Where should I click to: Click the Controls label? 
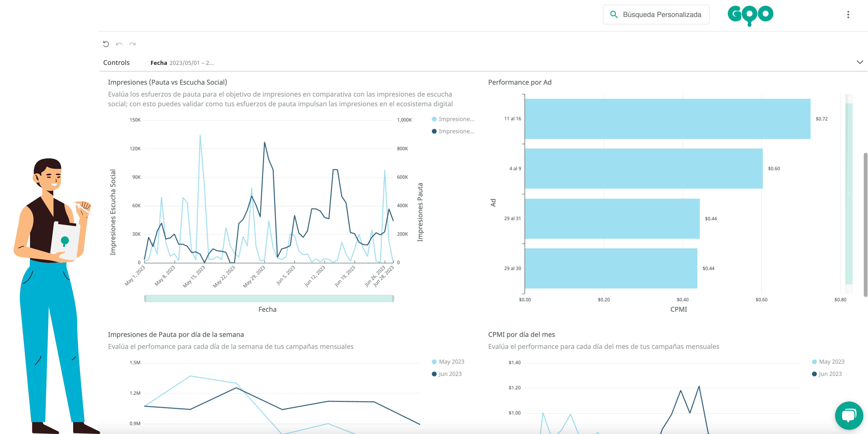116,63
